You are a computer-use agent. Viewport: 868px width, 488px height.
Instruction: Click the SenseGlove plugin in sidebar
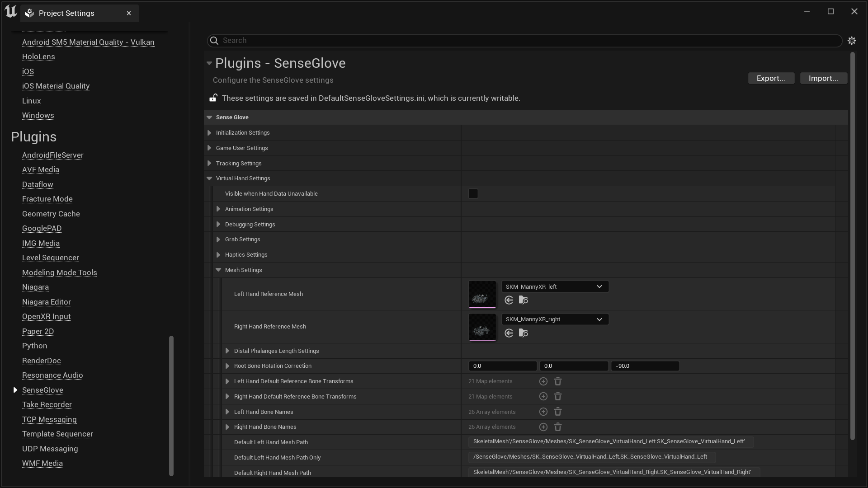click(42, 389)
